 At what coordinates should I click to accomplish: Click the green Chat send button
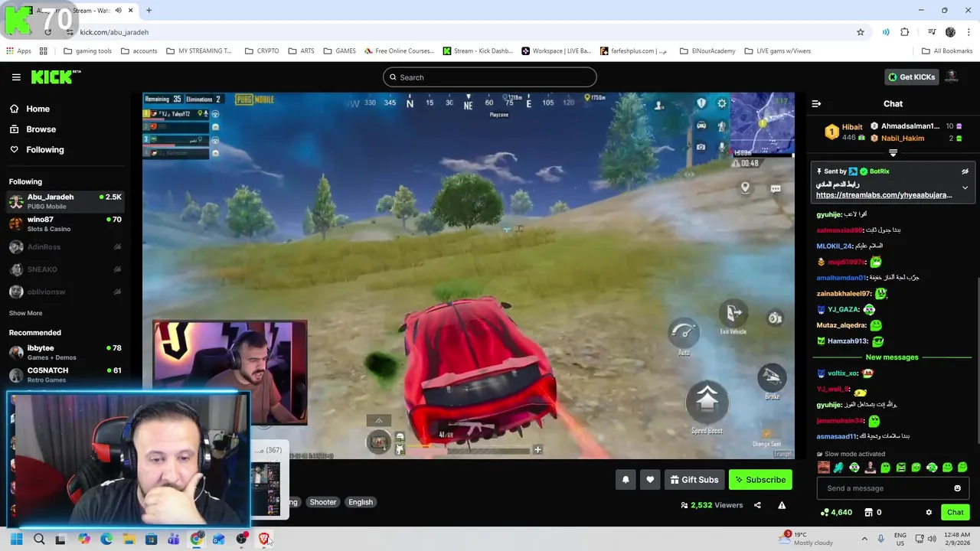pyautogui.click(x=955, y=512)
